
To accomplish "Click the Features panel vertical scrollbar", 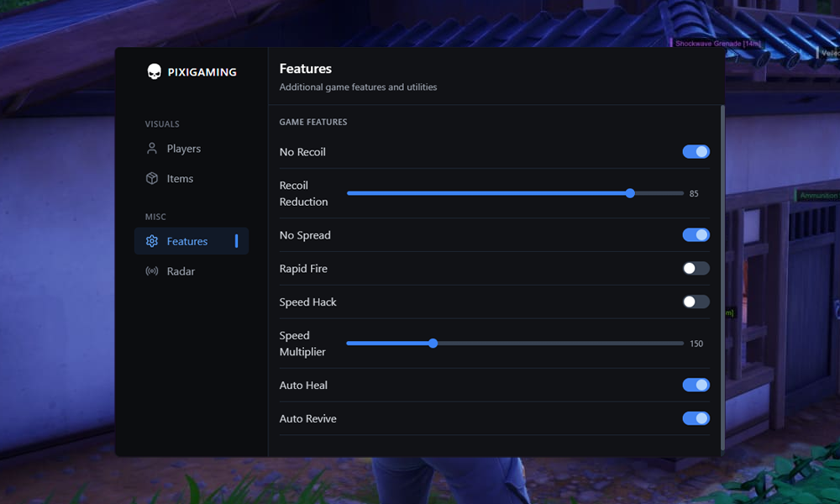I will tap(722, 279).
